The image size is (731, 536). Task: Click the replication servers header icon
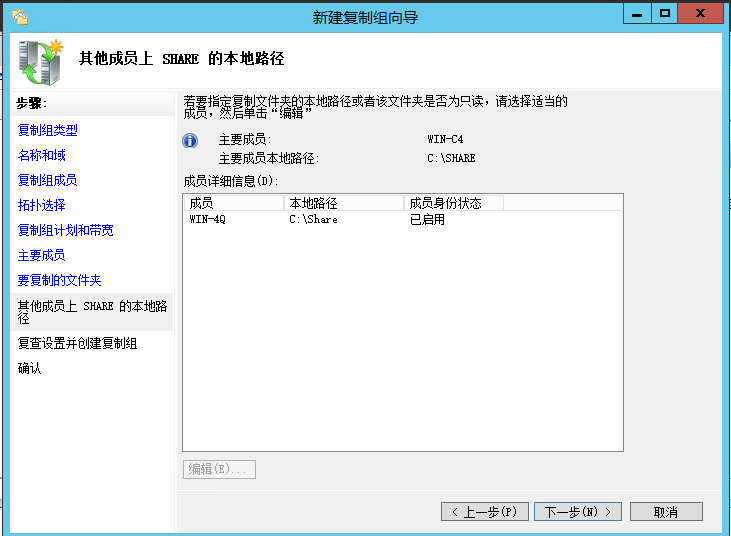coord(41,62)
